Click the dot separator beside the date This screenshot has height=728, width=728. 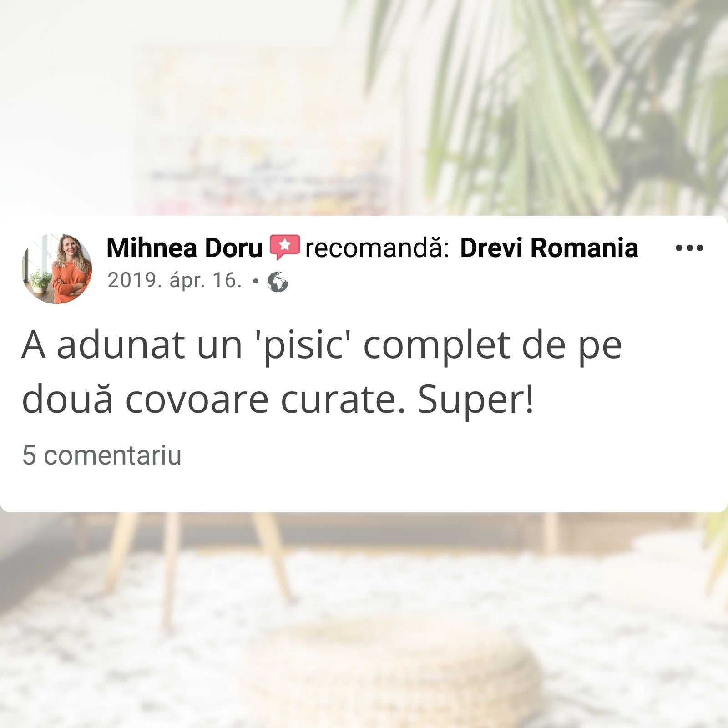click(x=256, y=282)
